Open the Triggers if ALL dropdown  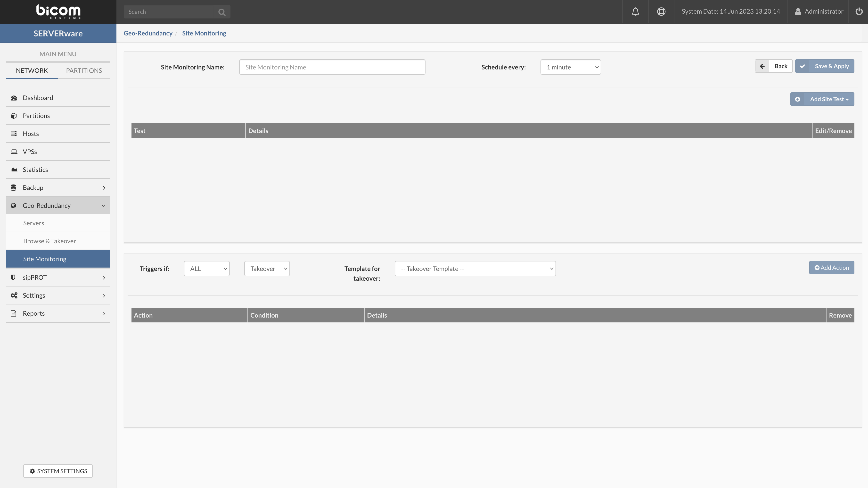point(206,269)
